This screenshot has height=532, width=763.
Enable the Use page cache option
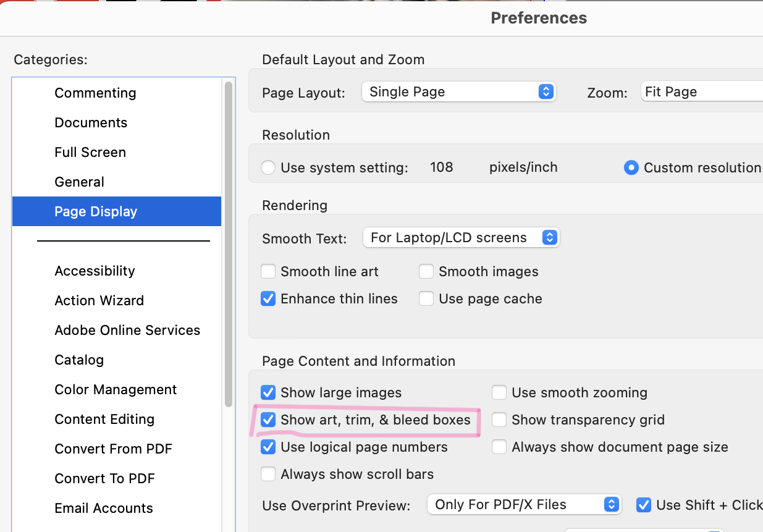[426, 298]
